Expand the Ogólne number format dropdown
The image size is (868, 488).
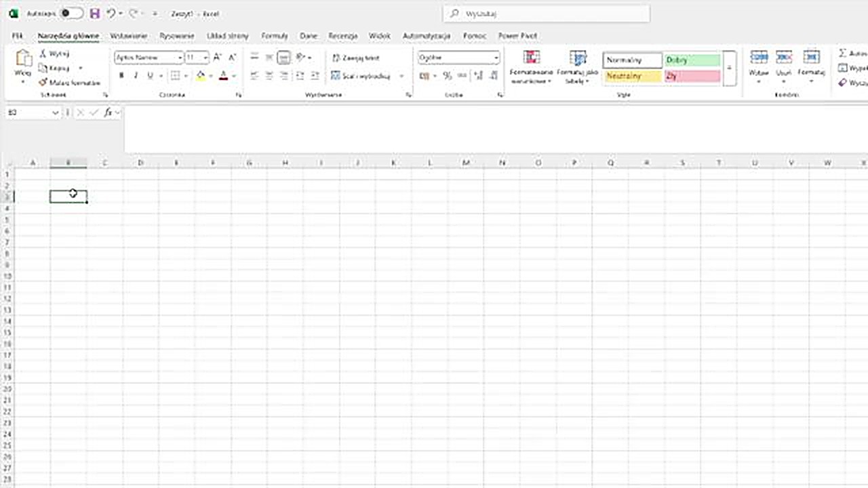(496, 58)
